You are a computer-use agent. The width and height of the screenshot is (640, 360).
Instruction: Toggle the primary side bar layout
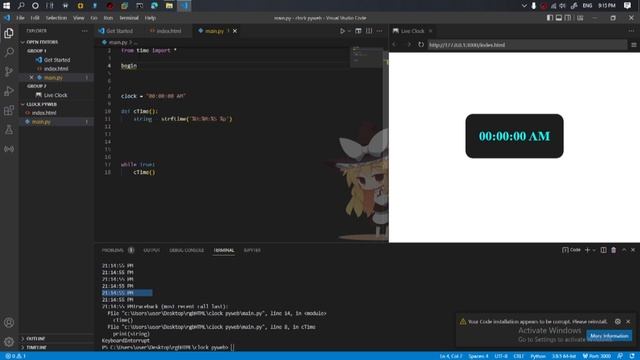[550, 18]
